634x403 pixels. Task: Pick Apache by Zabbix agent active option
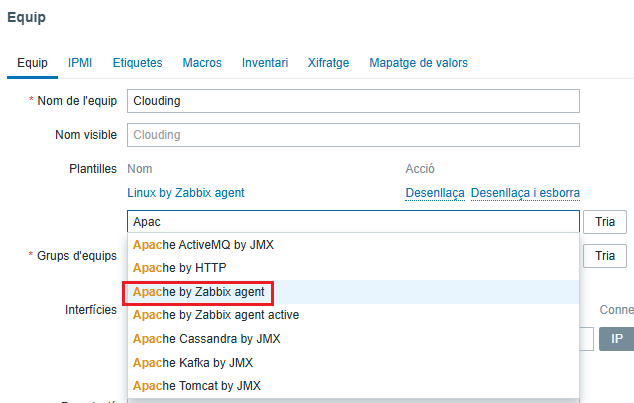tap(229, 315)
